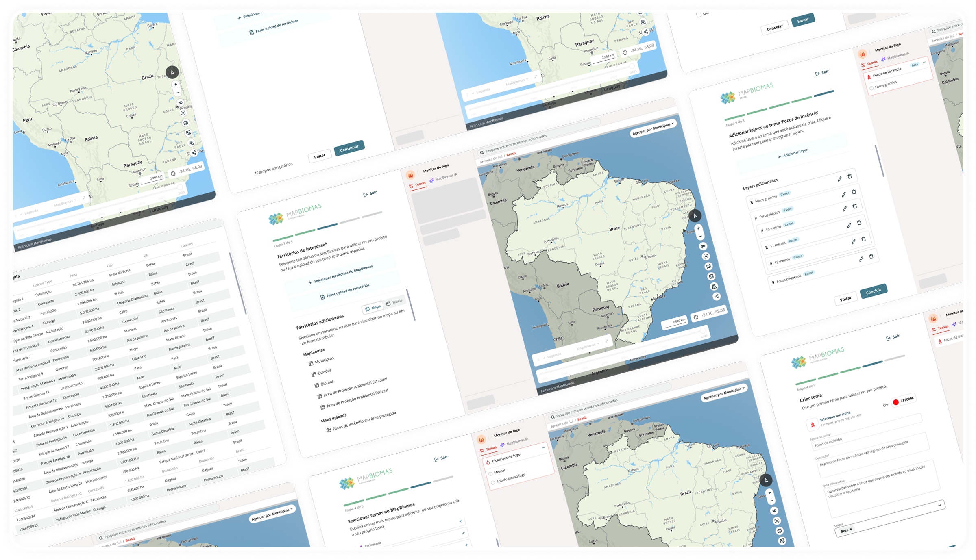
Task: Open the Temas tab above Focos grandes
Action: 869,63
